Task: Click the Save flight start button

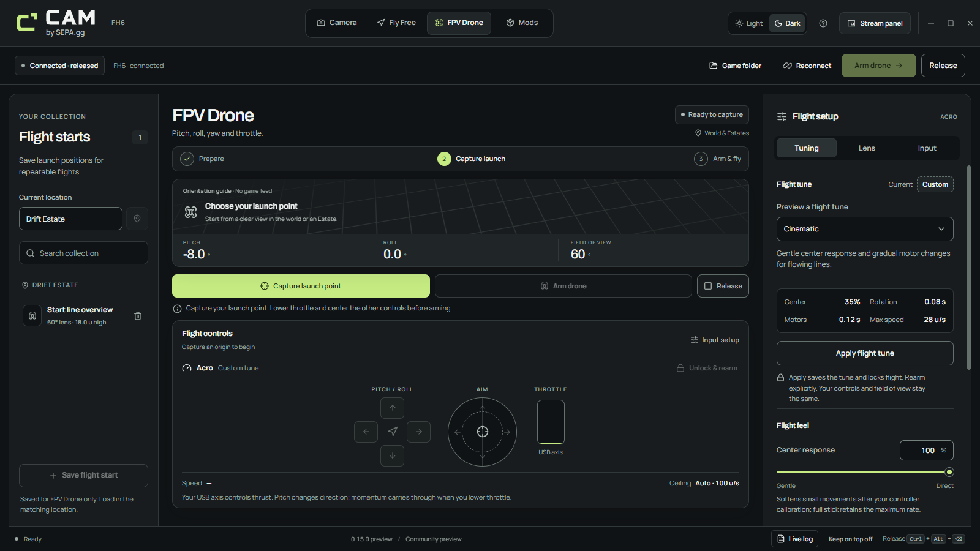Action: 83,475
